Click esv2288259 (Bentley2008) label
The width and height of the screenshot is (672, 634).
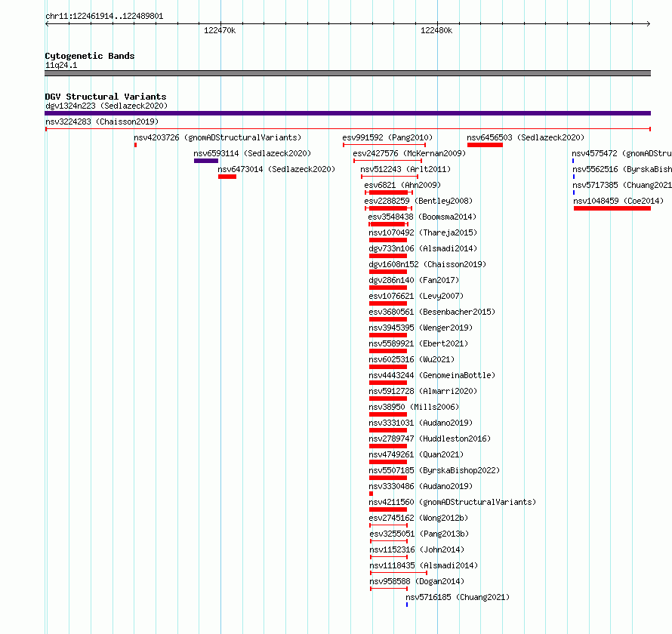click(x=418, y=201)
